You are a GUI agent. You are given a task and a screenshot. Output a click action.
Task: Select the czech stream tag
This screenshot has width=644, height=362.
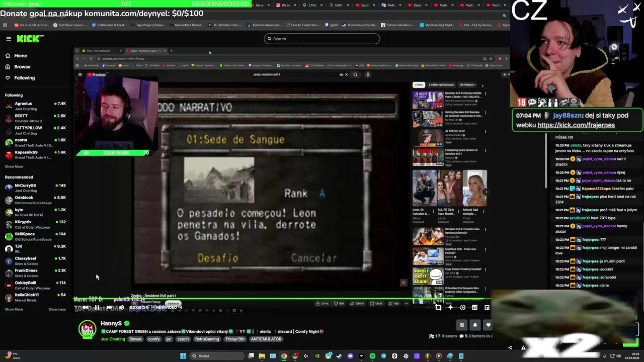click(183, 339)
